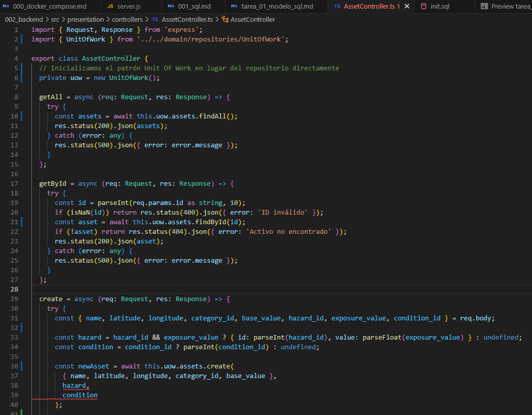Open the src breadcrumb segment

click(55, 20)
